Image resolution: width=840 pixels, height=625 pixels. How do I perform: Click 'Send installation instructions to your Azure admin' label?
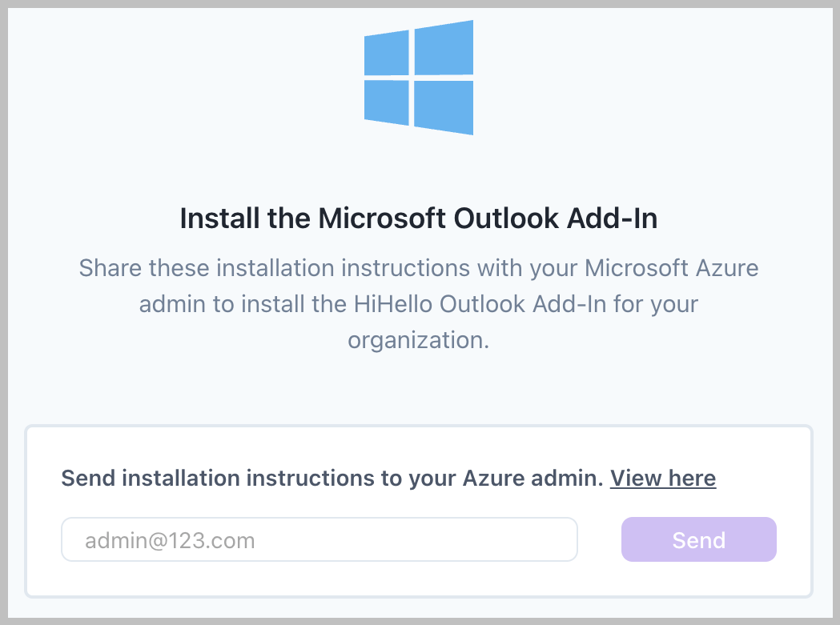click(332, 478)
